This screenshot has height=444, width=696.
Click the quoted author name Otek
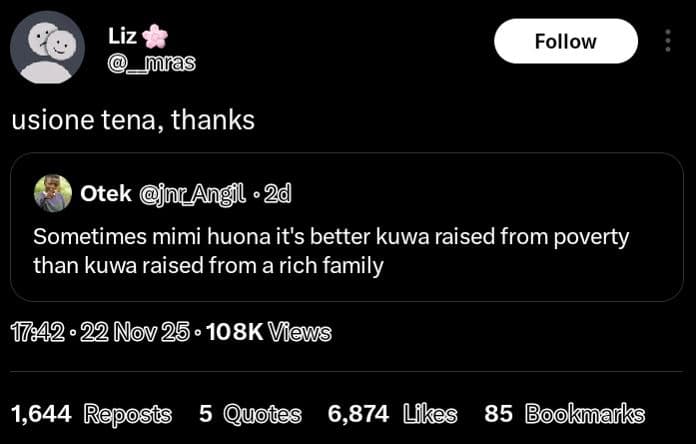[x=105, y=194]
